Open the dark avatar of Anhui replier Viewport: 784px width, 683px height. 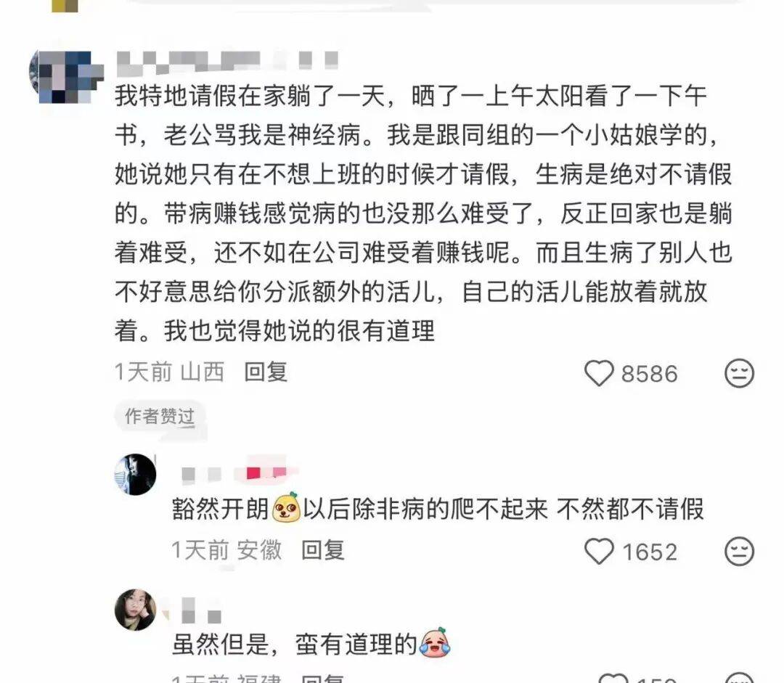pos(135,475)
